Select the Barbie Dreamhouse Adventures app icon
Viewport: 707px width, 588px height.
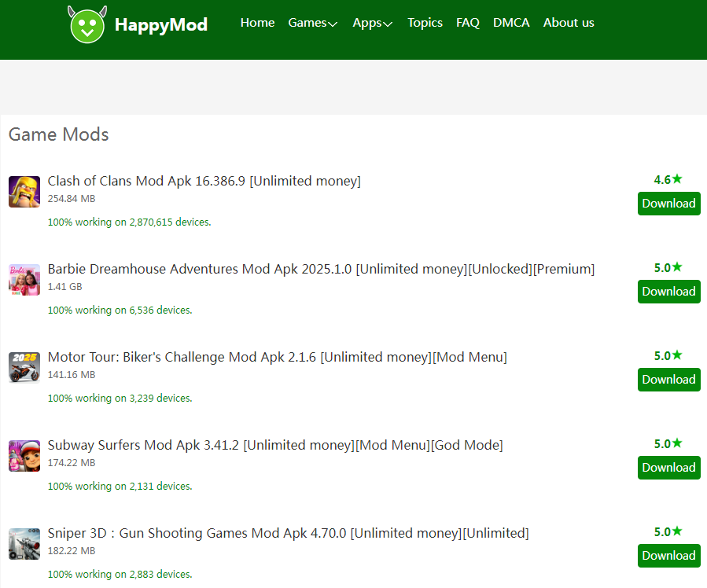(24, 280)
